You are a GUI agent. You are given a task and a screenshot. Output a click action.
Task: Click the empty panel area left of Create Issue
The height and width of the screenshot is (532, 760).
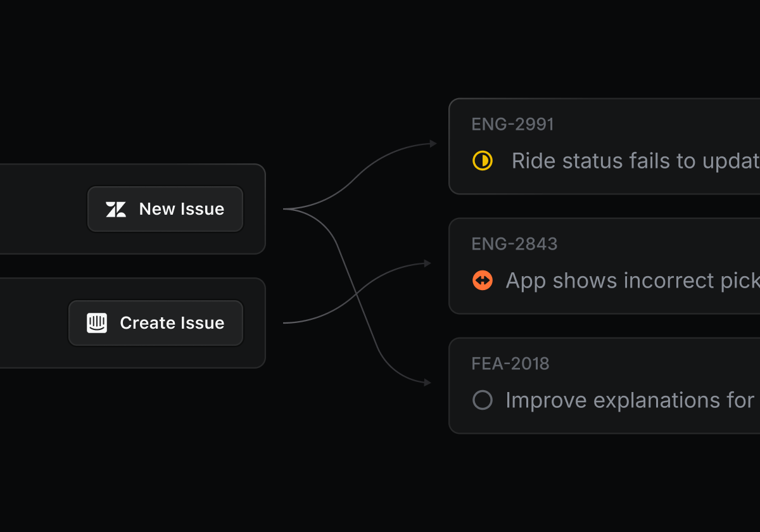[32, 323]
